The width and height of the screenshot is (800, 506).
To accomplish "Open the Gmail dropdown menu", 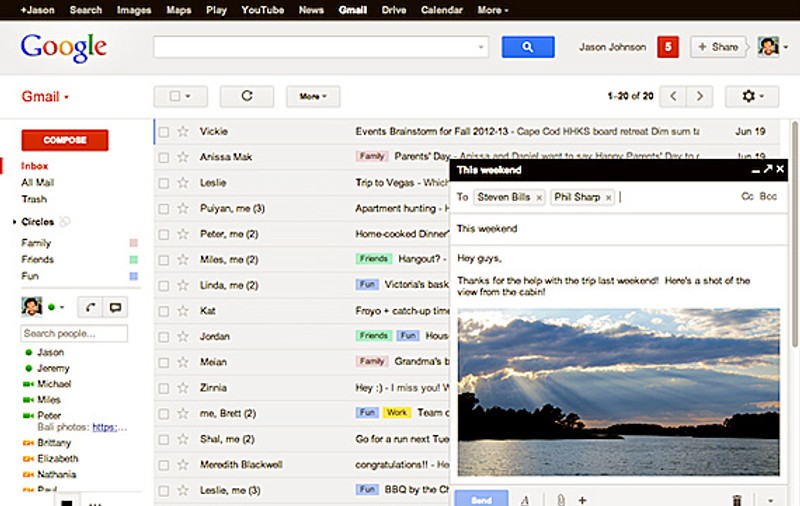I will coord(45,96).
